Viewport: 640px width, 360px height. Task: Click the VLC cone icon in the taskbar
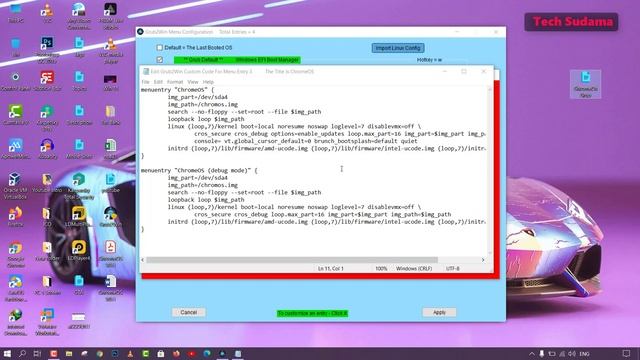tap(130, 353)
